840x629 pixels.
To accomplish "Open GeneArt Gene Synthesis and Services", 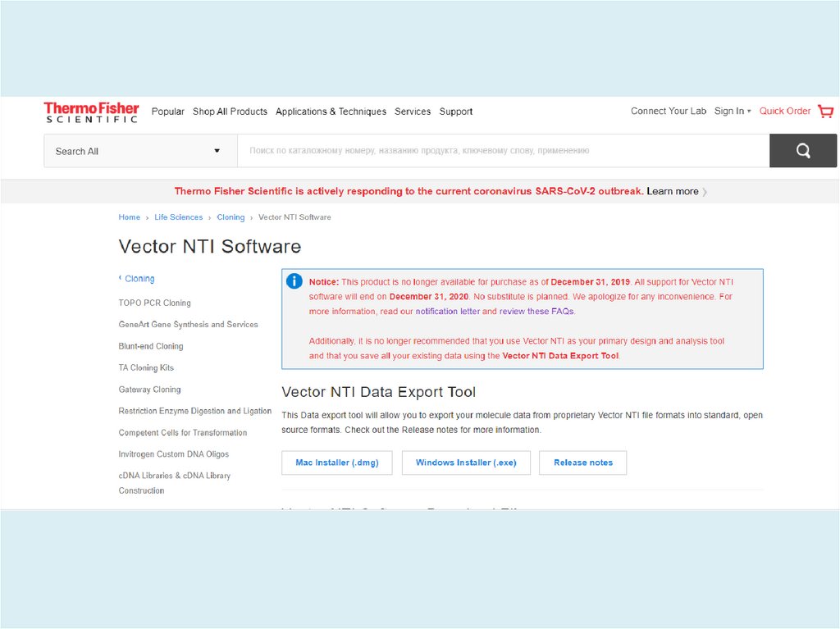I will pos(188,325).
